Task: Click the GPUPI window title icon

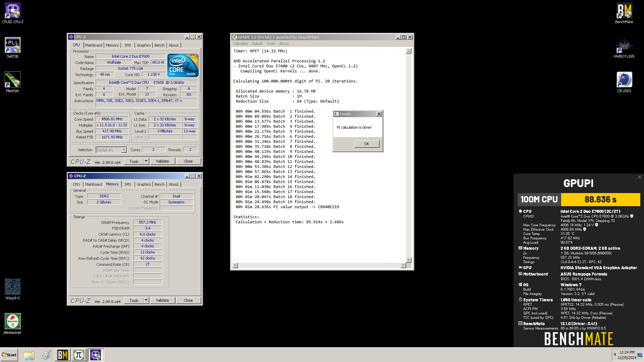Action: pos(235,37)
